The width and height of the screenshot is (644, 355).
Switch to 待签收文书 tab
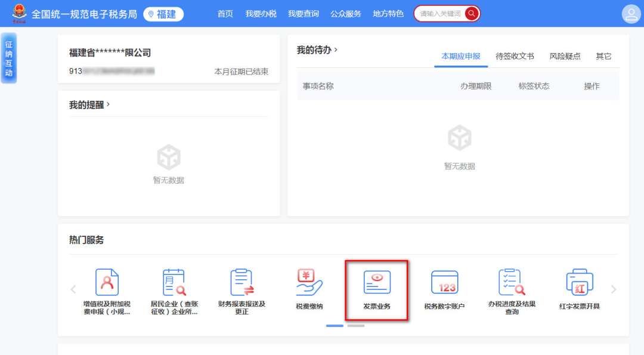[515, 56]
